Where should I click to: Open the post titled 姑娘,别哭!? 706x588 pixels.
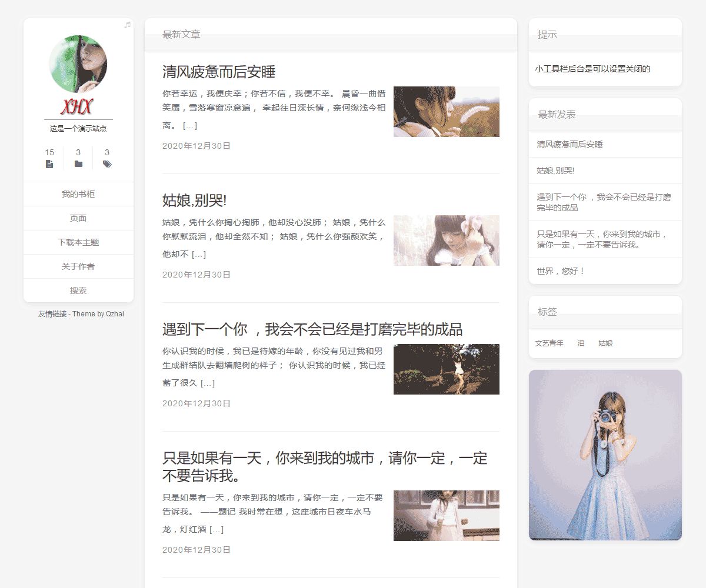click(194, 201)
